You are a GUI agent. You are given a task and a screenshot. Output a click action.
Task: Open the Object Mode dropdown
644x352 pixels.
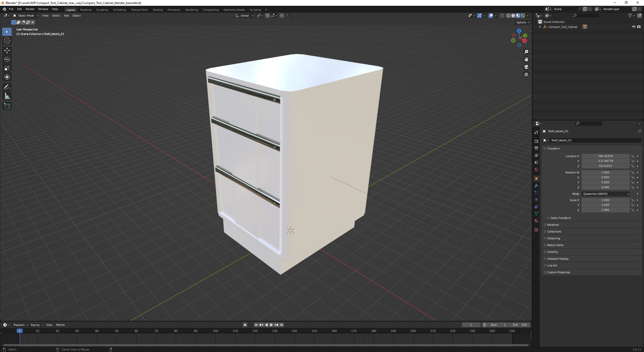(26, 16)
